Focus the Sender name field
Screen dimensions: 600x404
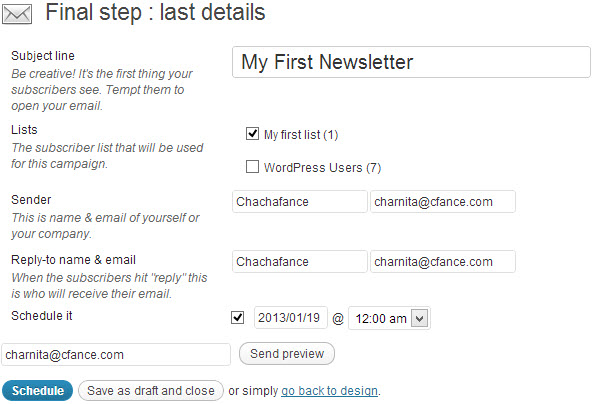coord(299,202)
